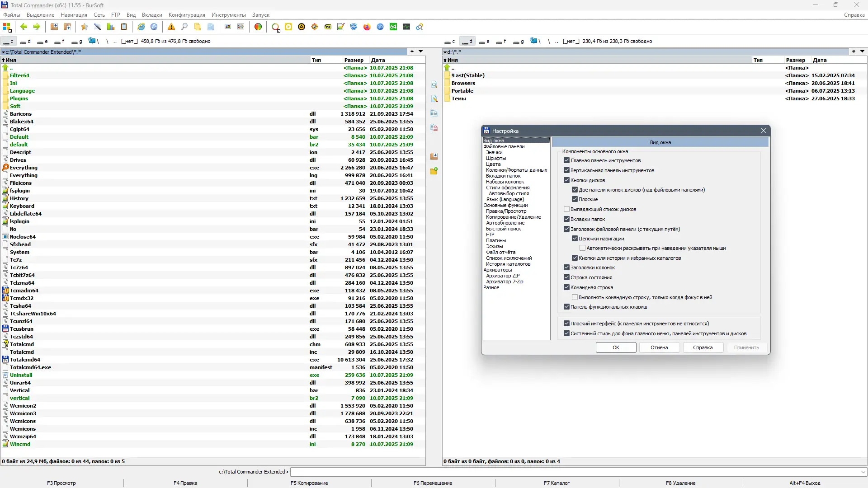The height and width of the screenshot is (488, 868).
Task: Select 'Цвета' in the settings tree
Action: coord(493,164)
